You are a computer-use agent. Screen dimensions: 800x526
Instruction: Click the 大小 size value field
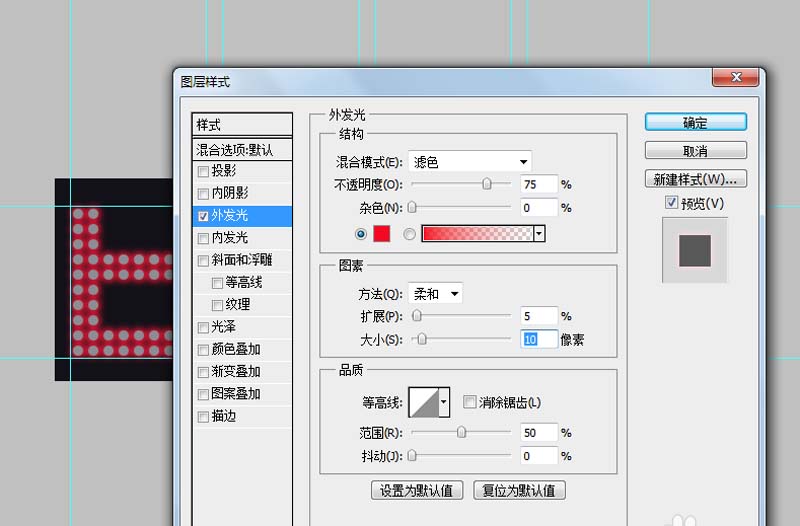(x=539, y=339)
